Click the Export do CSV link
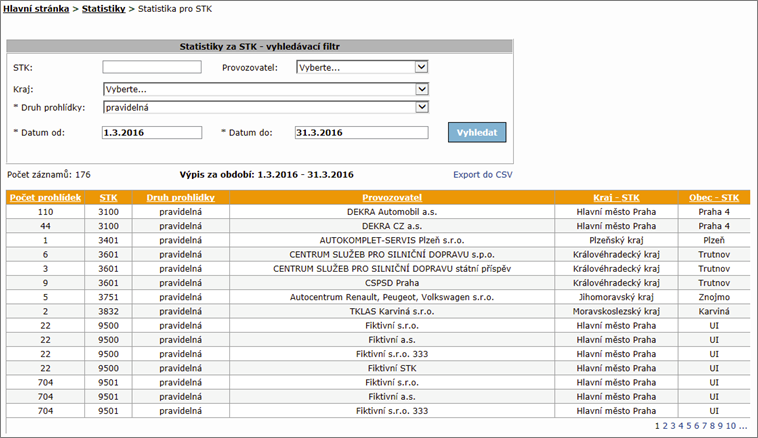 [x=482, y=175]
